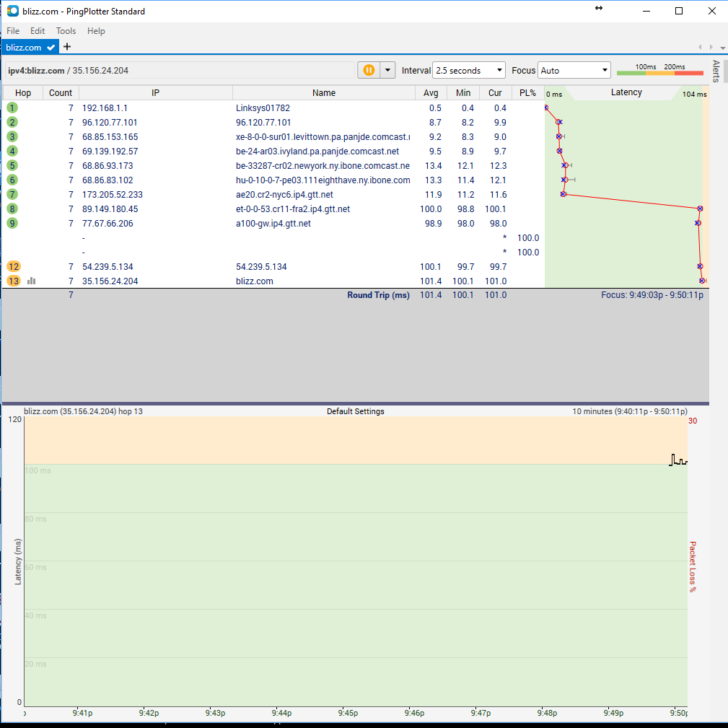Add a new target tab with plus icon
Viewport: 728px width, 728px height.
[67, 47]
